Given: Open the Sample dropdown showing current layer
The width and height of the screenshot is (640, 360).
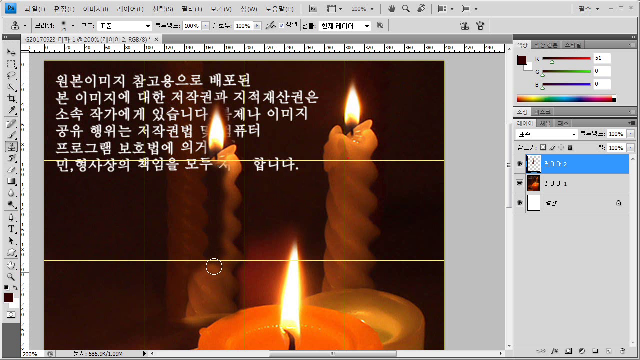Looking at the screenshot, I should [x=345, y=26].
